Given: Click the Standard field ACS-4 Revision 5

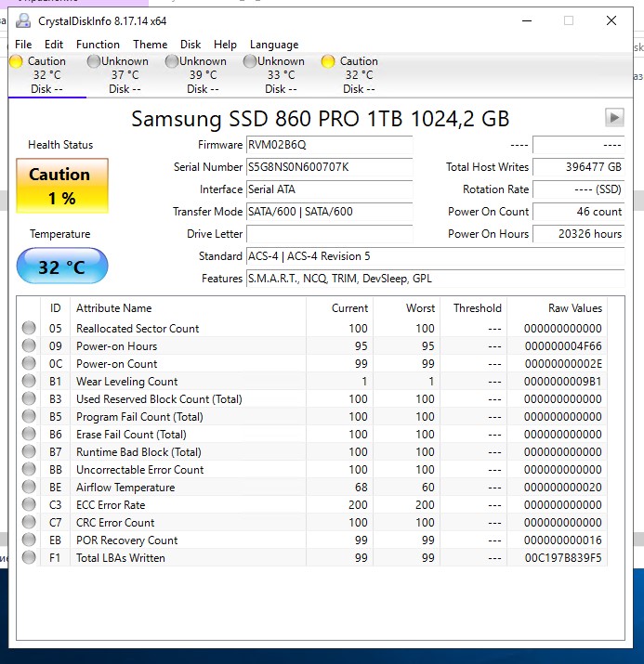Looking at the screenshot, I should 435,256.
